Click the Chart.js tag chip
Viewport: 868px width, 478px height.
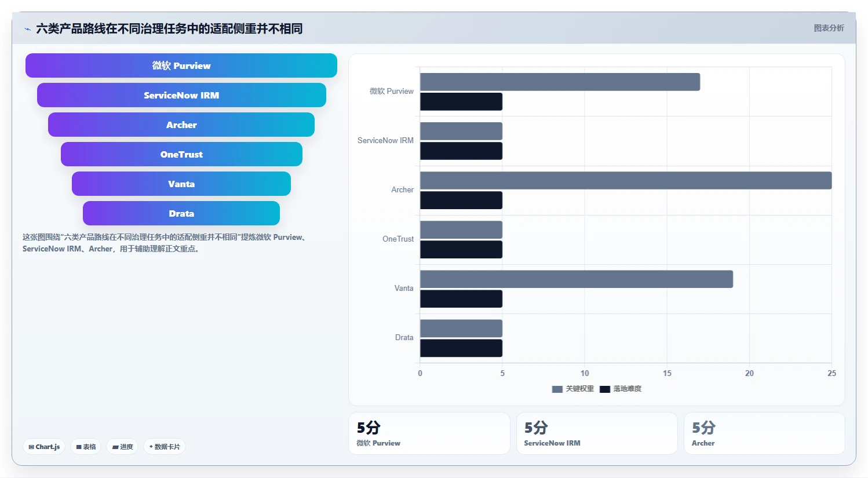click(44, 447)
